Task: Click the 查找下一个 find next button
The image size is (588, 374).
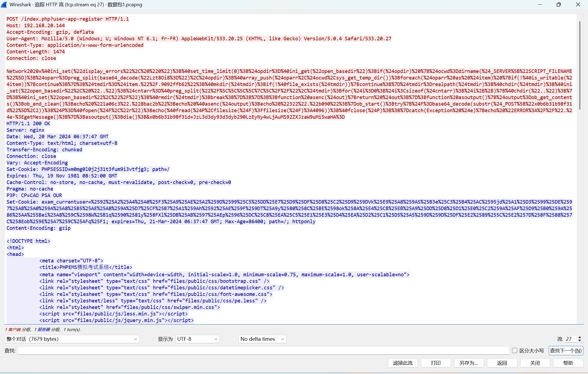Action: pos(566,351)
